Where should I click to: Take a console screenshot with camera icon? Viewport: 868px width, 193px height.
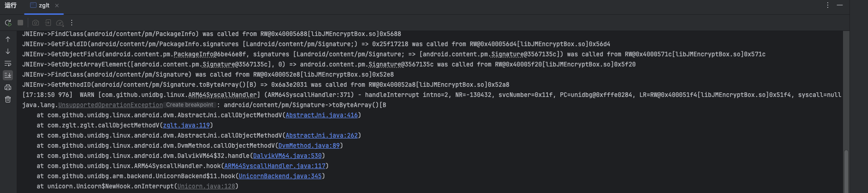(36, 23)
